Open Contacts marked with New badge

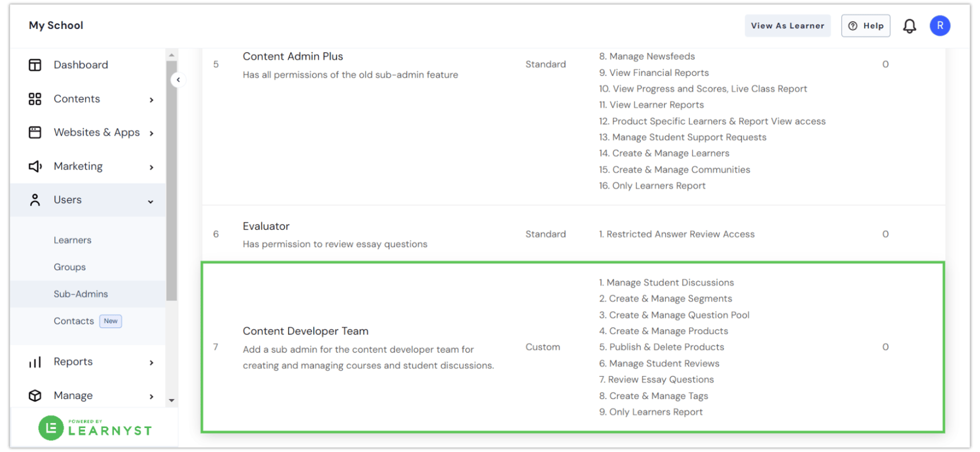coord(73,320)
